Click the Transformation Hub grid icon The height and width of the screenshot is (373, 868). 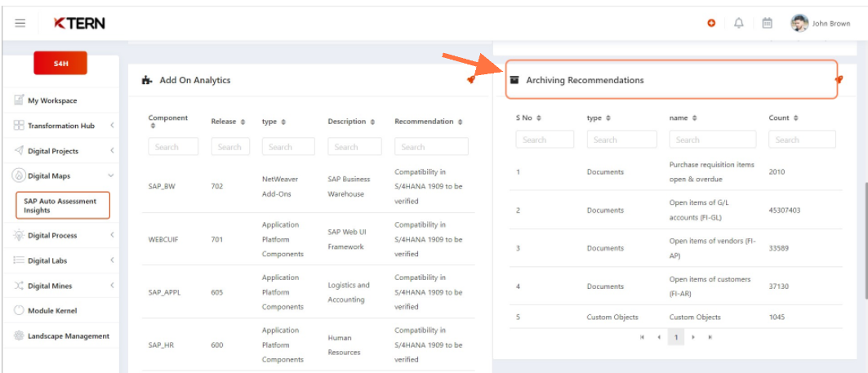pos(19,126)
